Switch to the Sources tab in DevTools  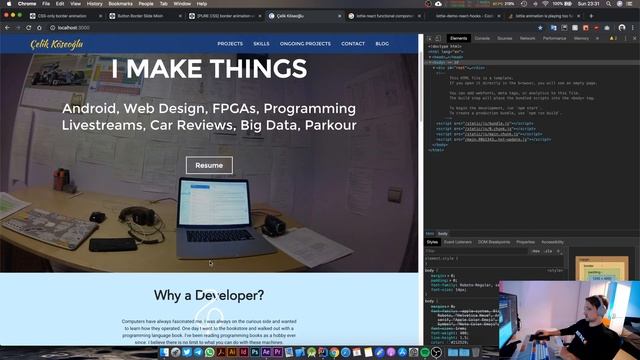tap(504, 38)
